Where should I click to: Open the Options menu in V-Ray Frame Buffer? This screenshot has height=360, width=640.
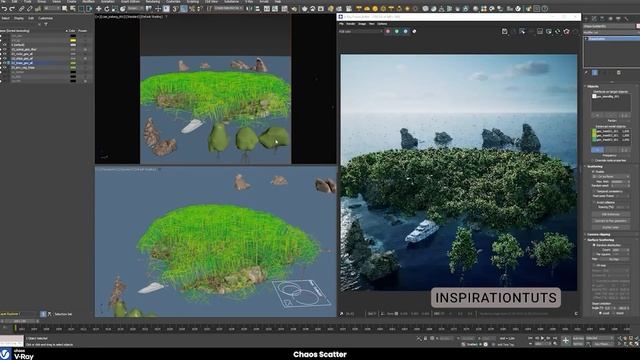pyautogui.click(x=382, y=24)
